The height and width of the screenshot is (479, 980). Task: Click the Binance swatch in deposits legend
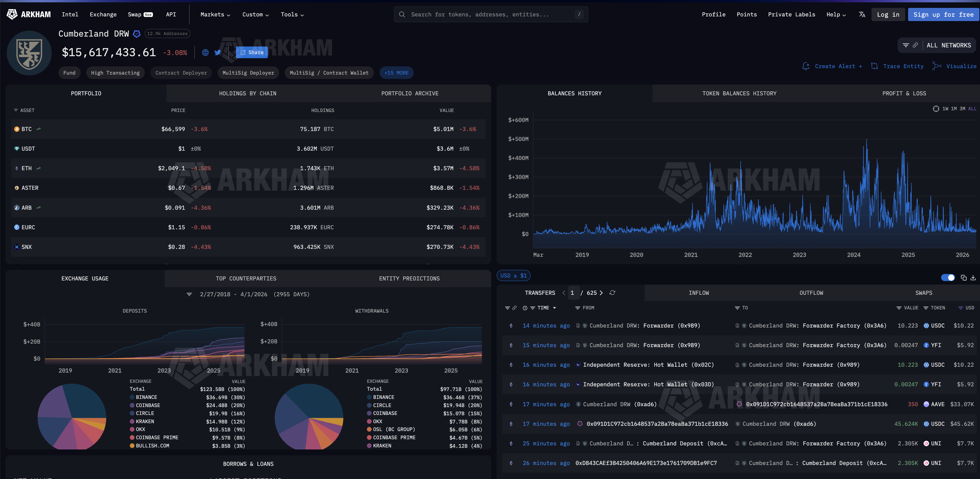click(x=132, y=397)
